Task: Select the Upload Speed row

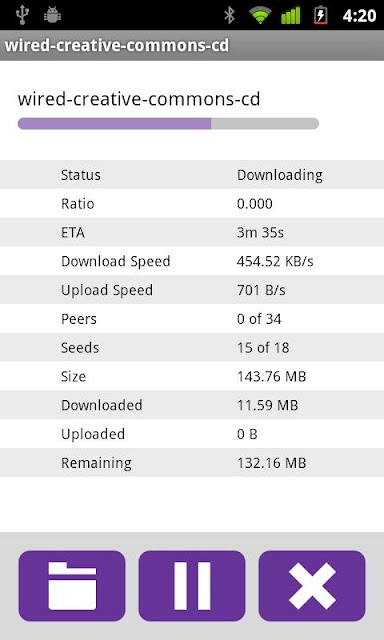Action: tap(192, 290)
